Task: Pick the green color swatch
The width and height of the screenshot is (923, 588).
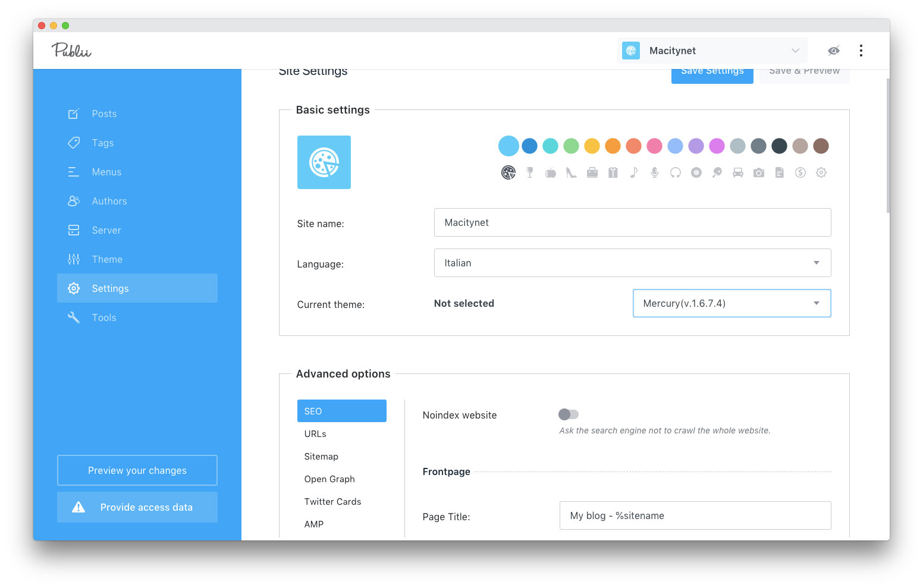Action: 572,146
